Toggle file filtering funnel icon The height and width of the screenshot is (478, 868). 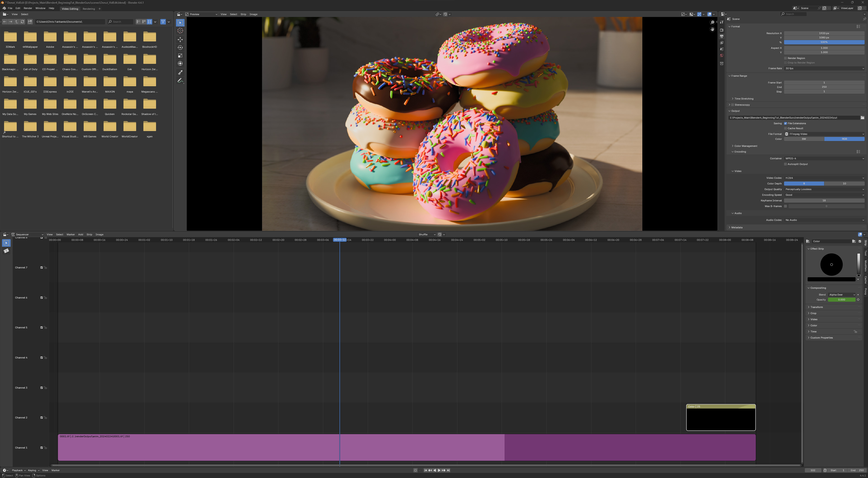click(163, 22)
